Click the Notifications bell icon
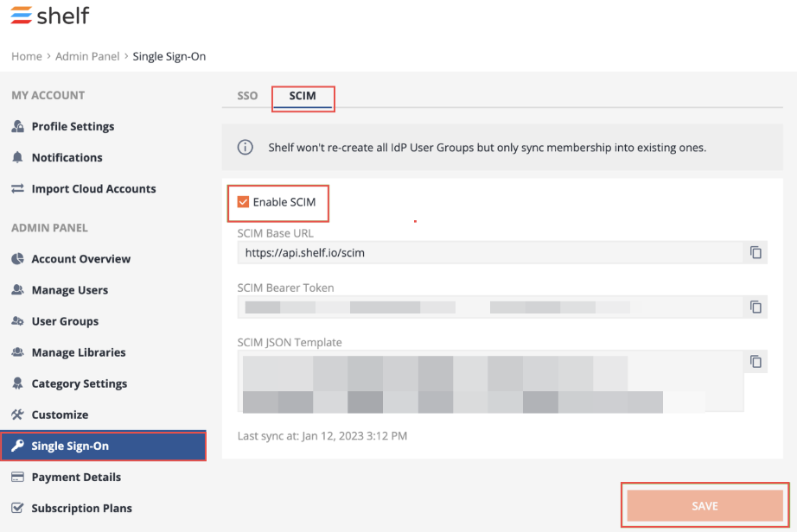 (x=17, y=157)
